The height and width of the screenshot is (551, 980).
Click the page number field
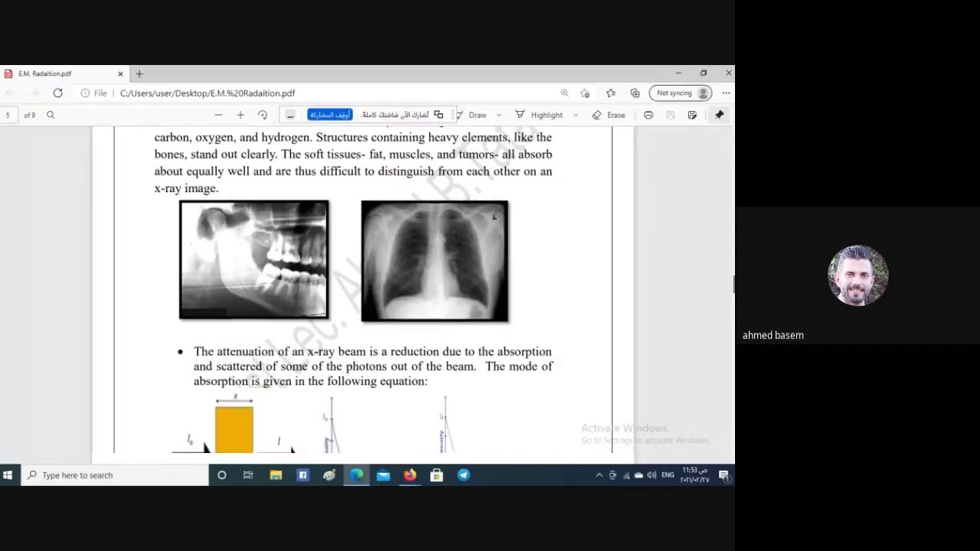point(8,115)
